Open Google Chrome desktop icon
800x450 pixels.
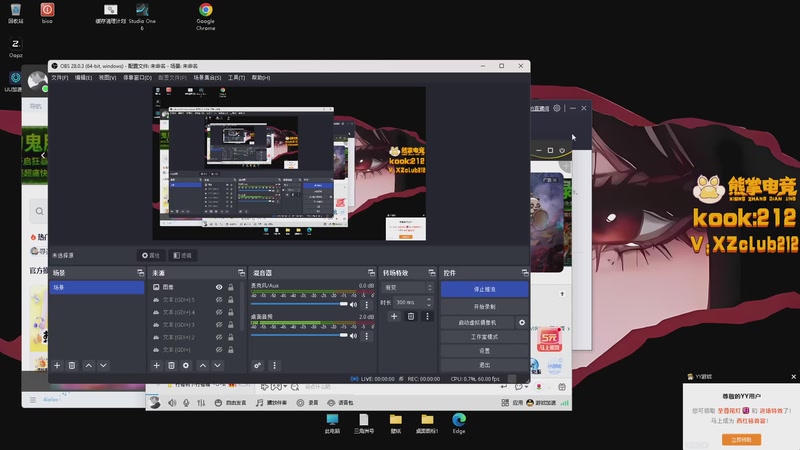click(x=206, y=16)
